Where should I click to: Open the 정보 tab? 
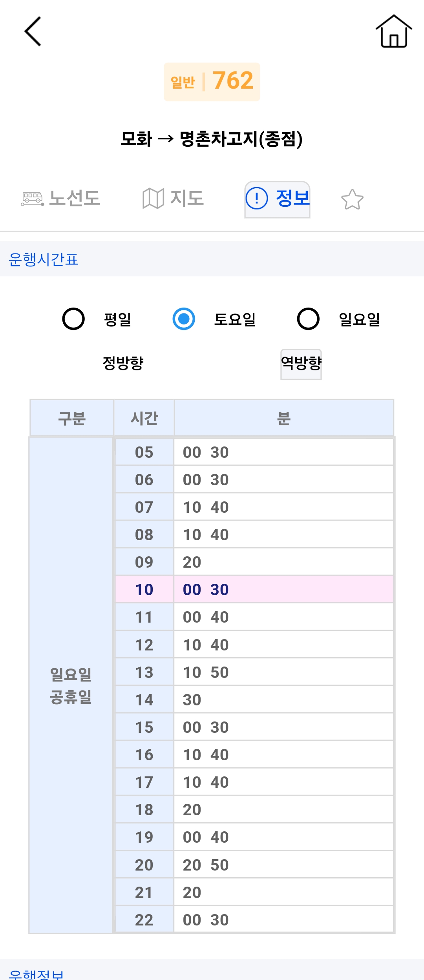(x=277, y=199)
